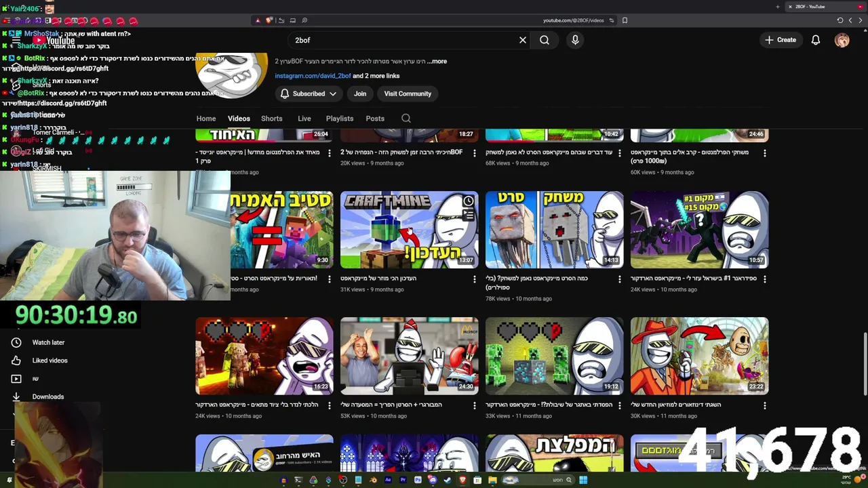Open Discord from the taskbar
Image resolution: width=868 pixels, height=488 pixels.
[x=433, y=480]
